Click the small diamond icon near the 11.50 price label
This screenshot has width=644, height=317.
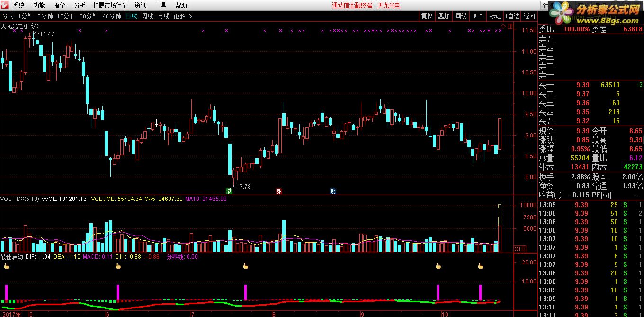point(503,26)
